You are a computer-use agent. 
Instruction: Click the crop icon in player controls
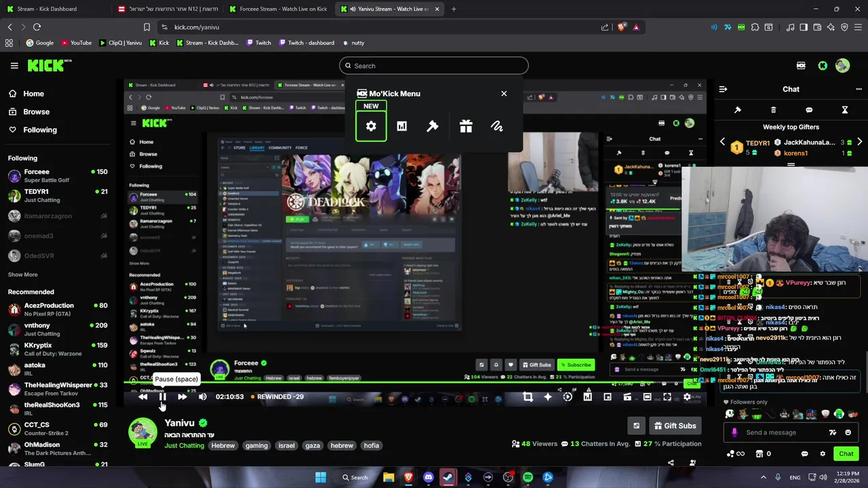point(528,397)
